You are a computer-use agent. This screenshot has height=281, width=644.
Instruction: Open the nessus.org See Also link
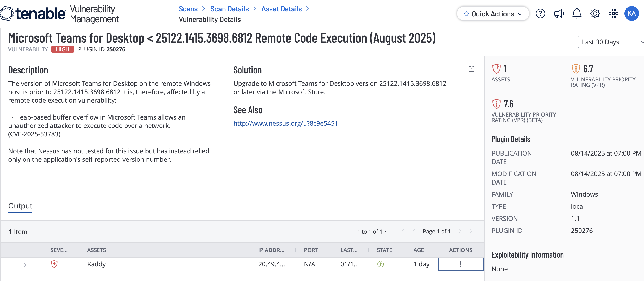[285, 123]
